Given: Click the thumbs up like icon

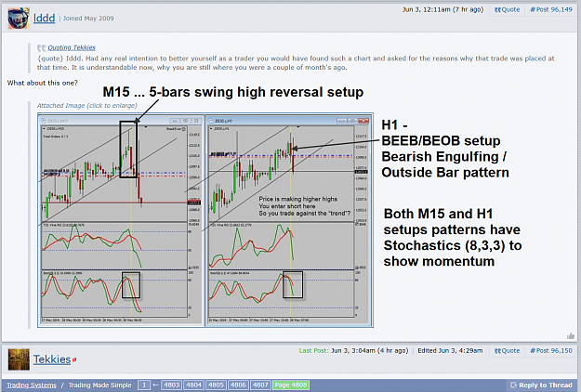Looking at the screenshot, I should 570,336.
